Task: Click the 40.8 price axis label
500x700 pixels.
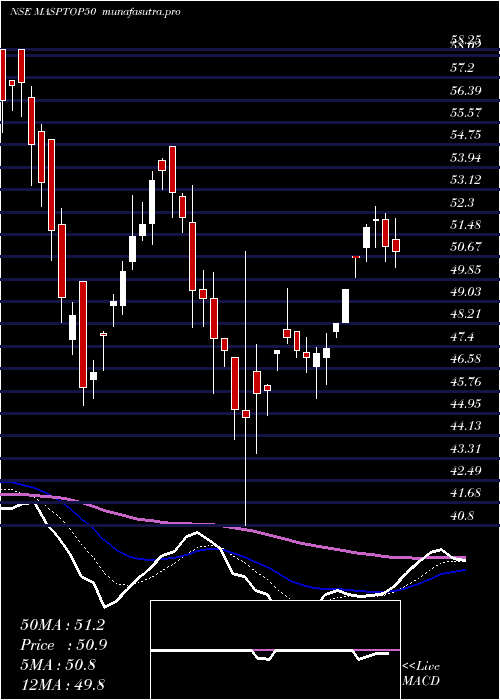Action: tap(462, 515)
